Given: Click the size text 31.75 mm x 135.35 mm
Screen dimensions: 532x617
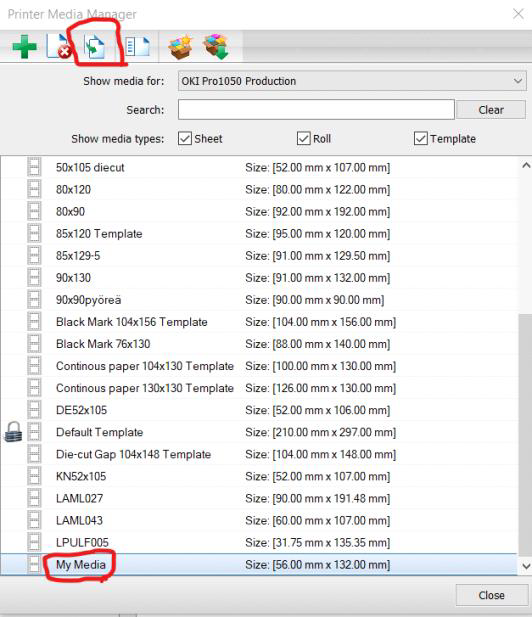Looking at the screenshot, I should (x=331, y=542).
